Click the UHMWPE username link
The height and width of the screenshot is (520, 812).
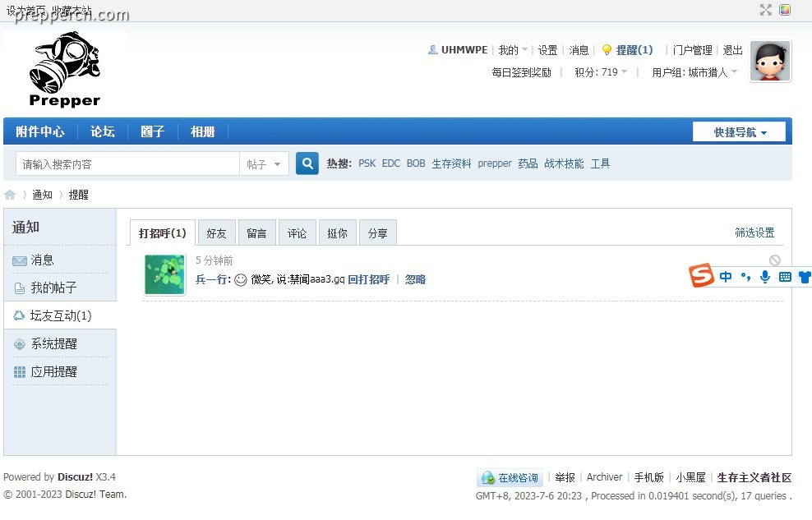[x=464, y=49]
